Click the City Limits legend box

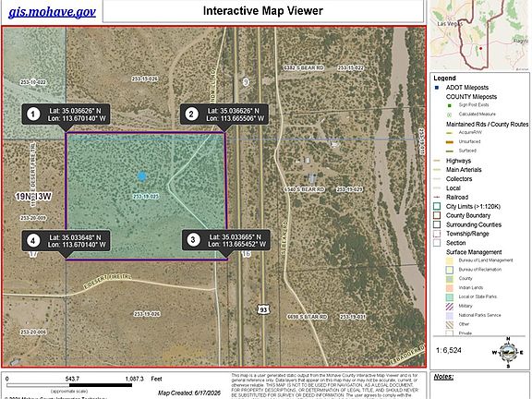(x=437, y=206)
